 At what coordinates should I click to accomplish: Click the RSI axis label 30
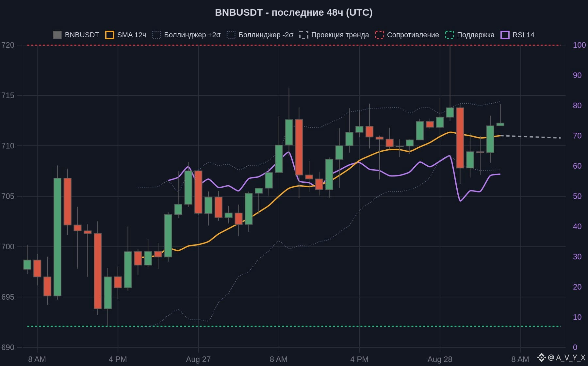[577, 257]
